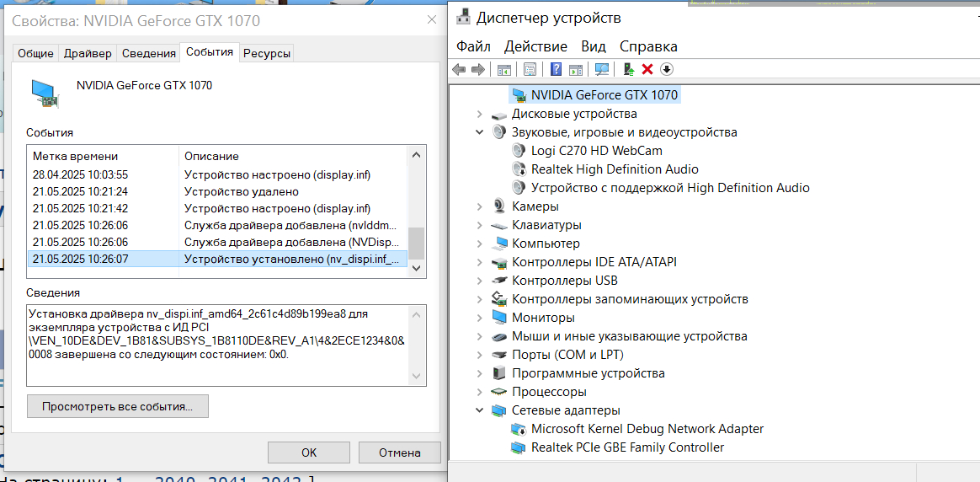Toggle the console tree pane icon

tap(504, 69)
